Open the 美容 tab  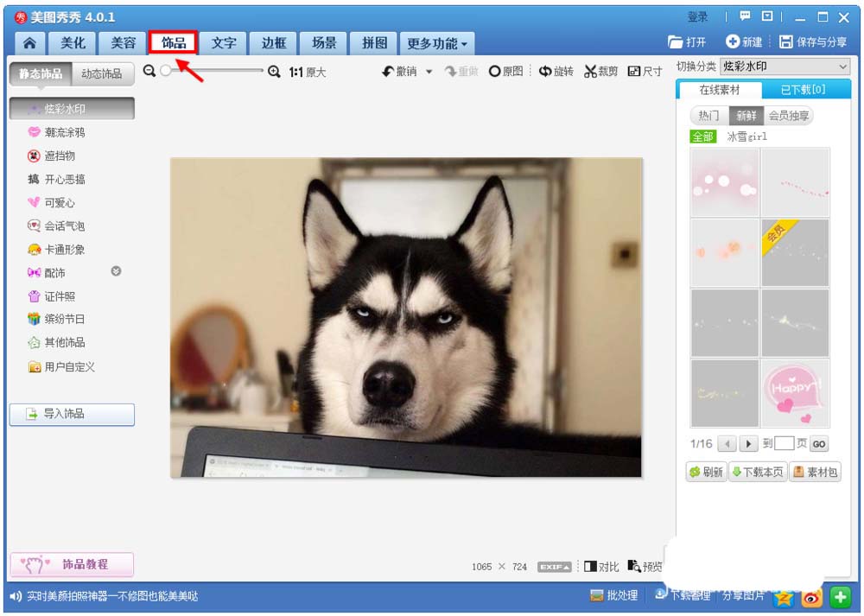point(123,43)
